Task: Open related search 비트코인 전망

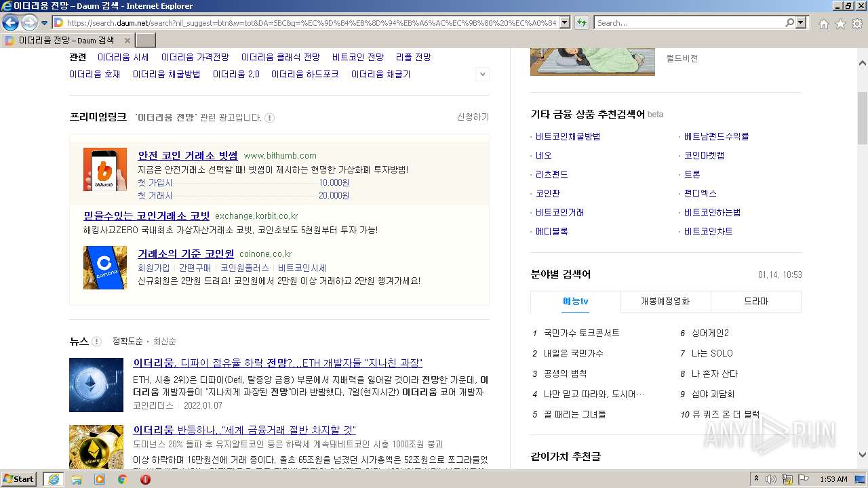Action: (x=358, y=57)
